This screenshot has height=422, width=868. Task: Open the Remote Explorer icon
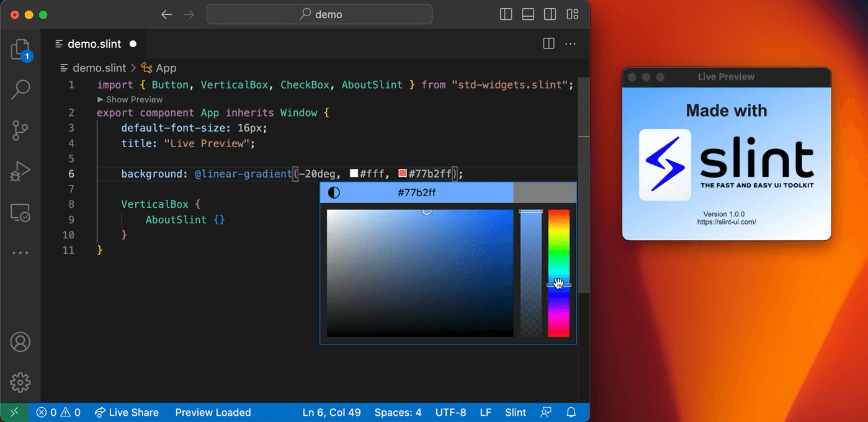(x=20, y=213)
